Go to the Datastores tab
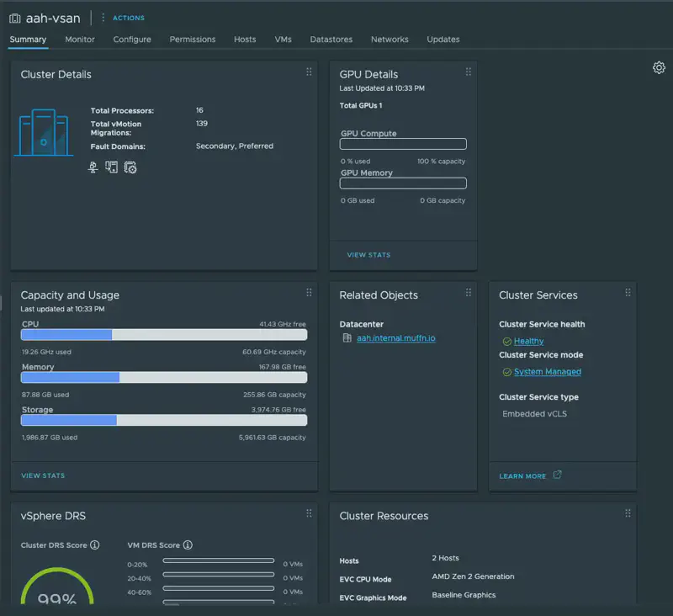Screen dimensions: 673x616 pos(331,40)
